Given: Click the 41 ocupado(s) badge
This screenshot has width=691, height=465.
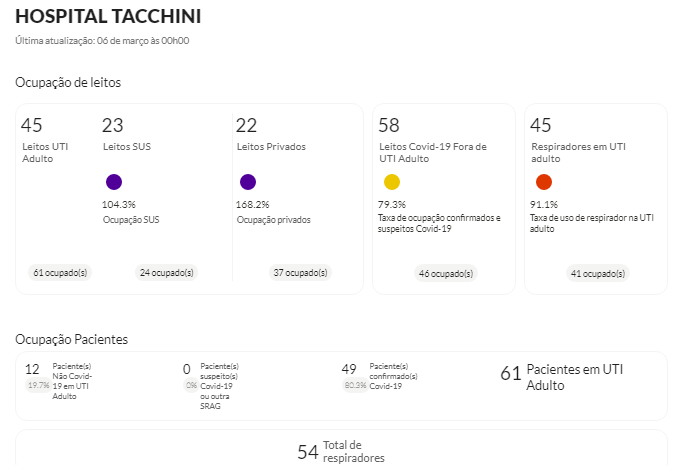Looking at the screenshot, I should click(598, 274).
